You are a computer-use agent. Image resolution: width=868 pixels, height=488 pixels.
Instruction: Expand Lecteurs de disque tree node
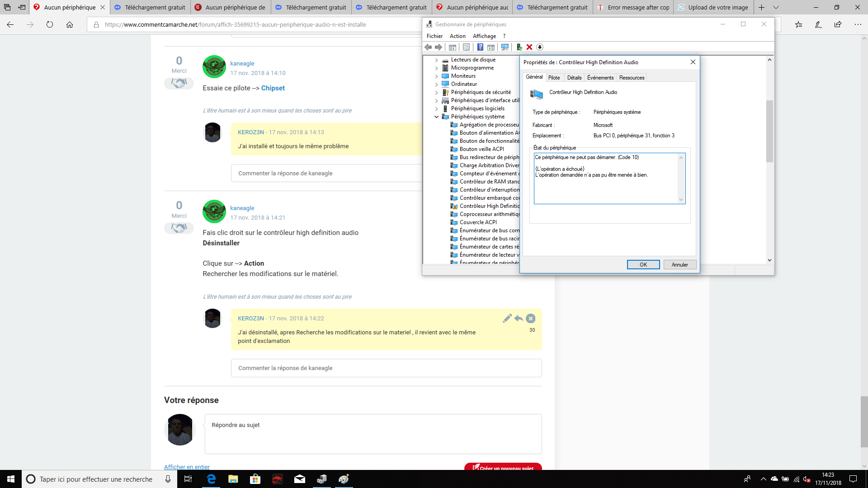[436, 60]
